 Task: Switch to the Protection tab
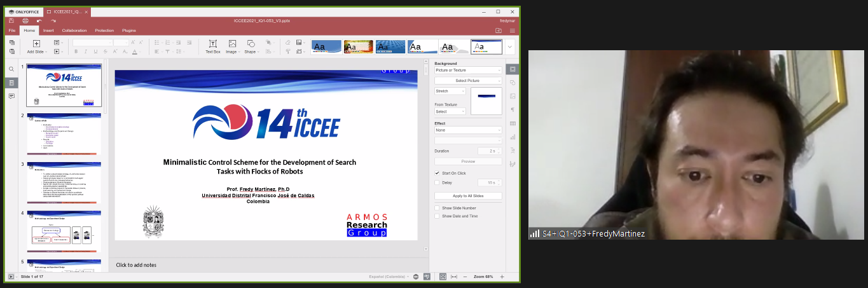(x=104, y=31)
